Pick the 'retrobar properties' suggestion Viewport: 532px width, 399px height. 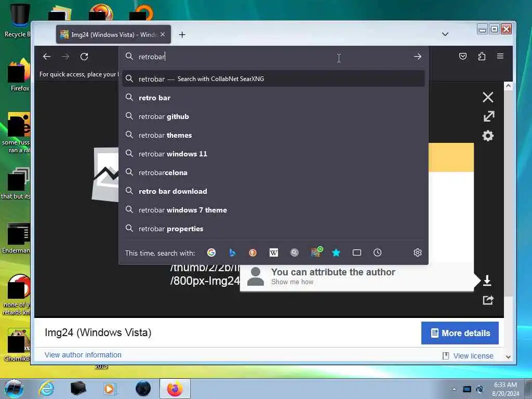tap(273, 229)
